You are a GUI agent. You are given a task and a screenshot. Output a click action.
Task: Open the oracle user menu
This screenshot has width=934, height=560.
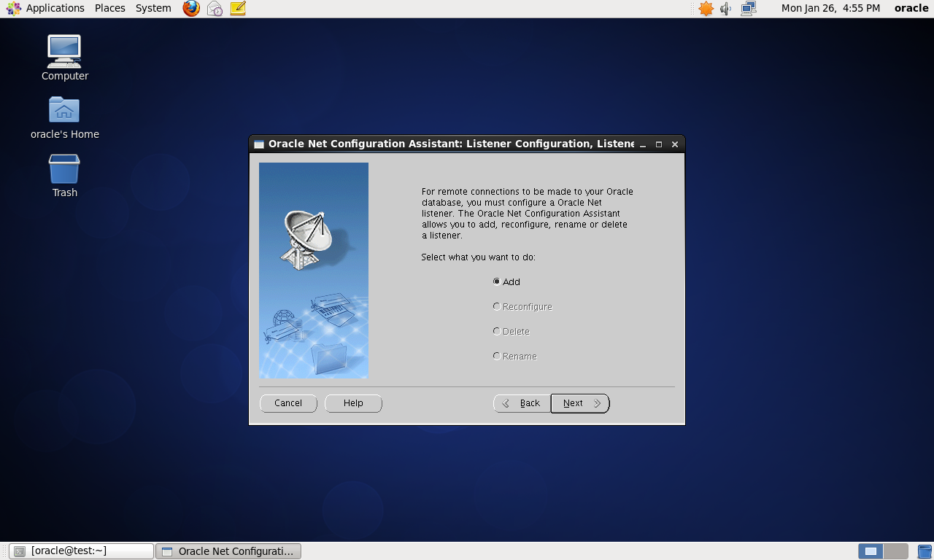pos(911,8)
